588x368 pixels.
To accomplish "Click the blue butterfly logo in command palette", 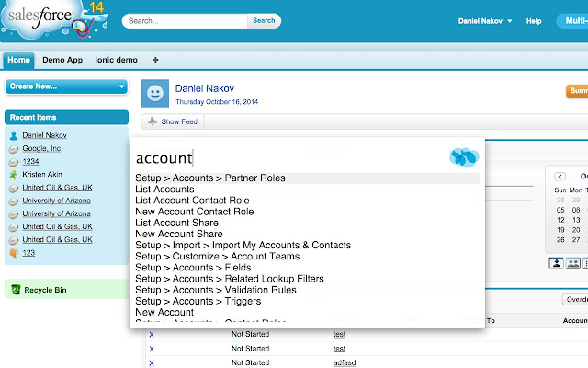I will click(x=464, y=157).
